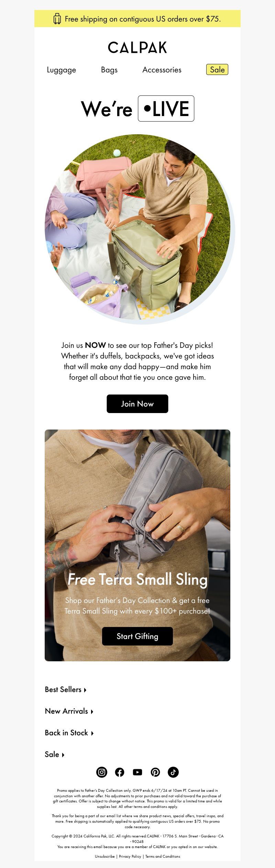Click the Join Now button
Screen dimensions: 275x868
(137, 404)
